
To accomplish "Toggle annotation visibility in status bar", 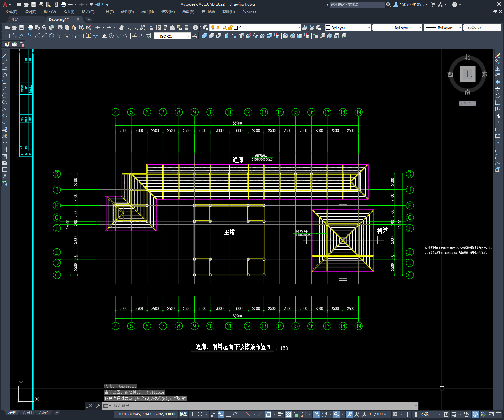I will (350, 414).
